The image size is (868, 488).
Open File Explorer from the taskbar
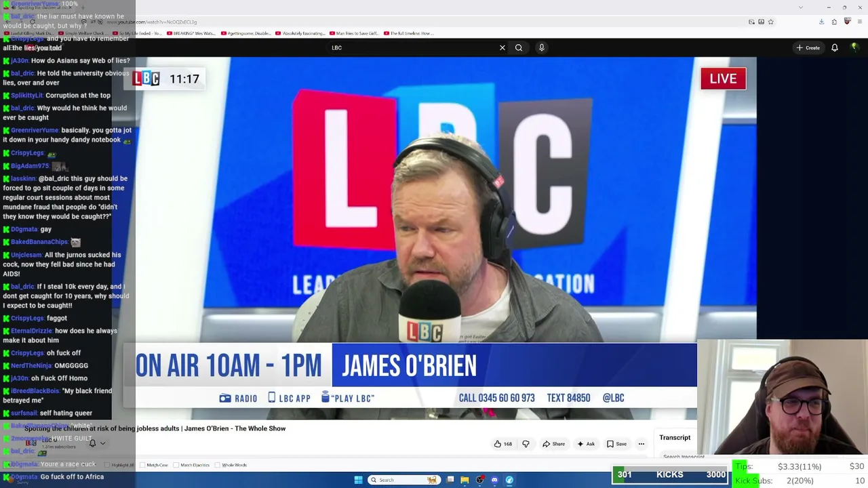click(x=465, y=480)
